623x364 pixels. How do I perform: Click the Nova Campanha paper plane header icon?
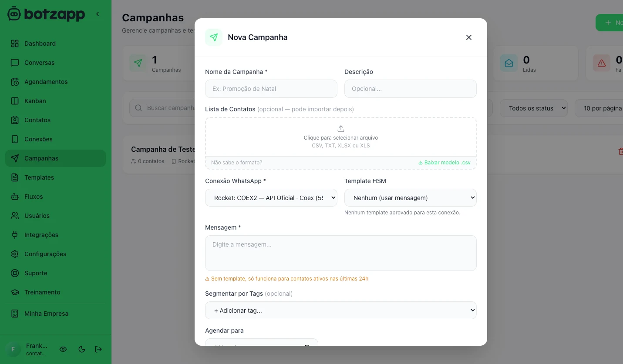click(x=214, y=37)
